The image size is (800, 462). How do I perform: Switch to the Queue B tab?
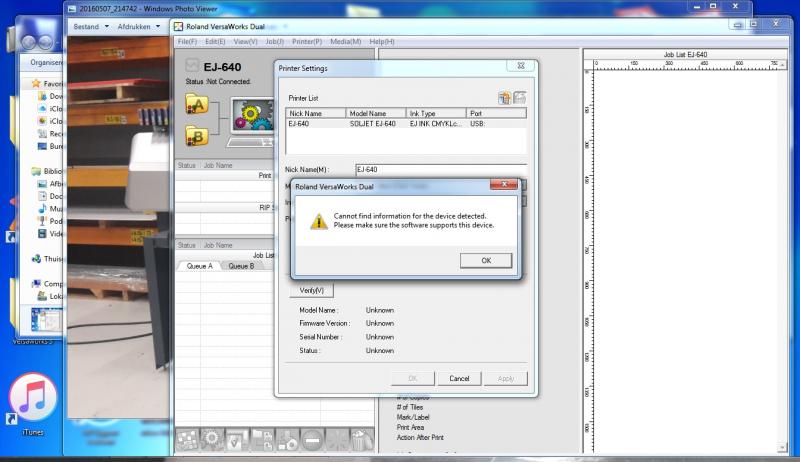[x=241, y=266]
